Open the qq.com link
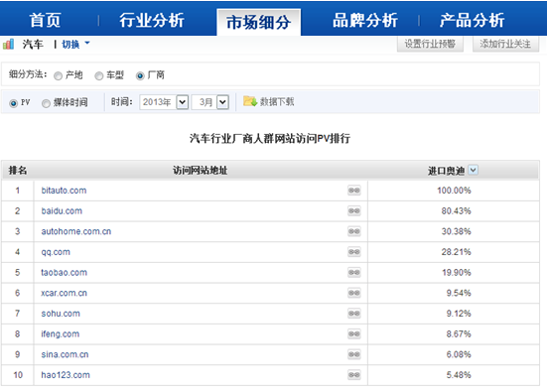 (56, 252)
